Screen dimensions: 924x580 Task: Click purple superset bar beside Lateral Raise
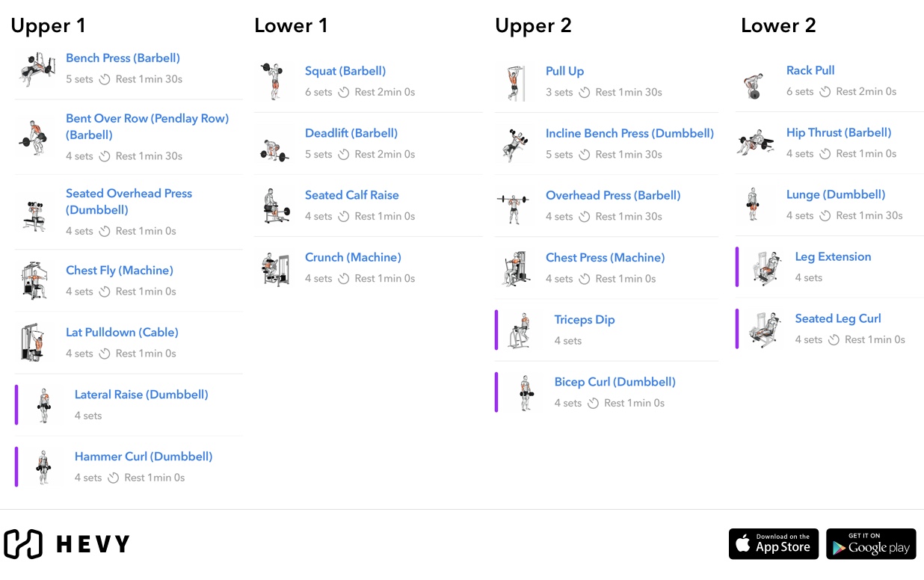coord(16,404)
